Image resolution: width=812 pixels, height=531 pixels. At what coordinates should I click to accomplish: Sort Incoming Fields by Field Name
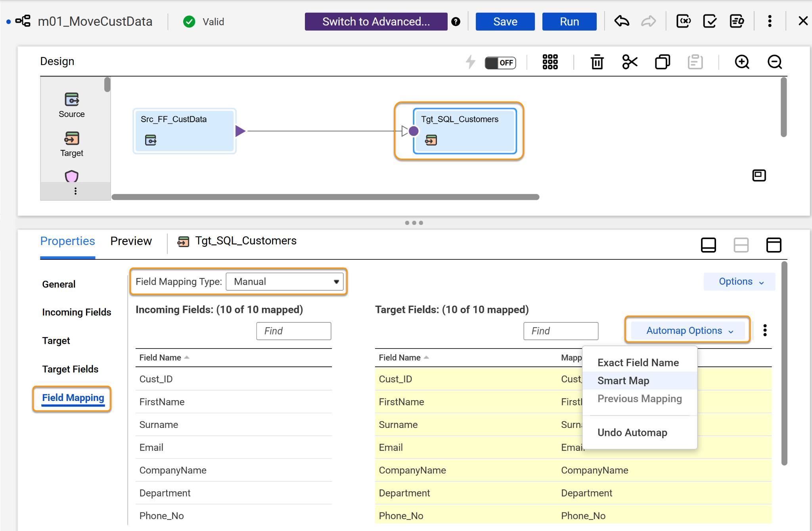pyautogui.click(x=164, y=357)
